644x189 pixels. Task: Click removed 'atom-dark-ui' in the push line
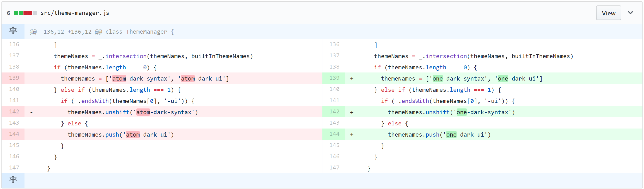(146, 135)
